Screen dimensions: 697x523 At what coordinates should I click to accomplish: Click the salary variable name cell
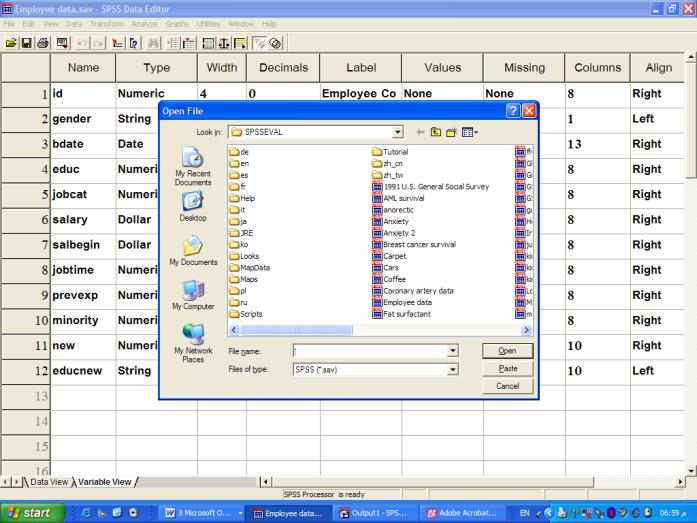(x=83, y=220)
